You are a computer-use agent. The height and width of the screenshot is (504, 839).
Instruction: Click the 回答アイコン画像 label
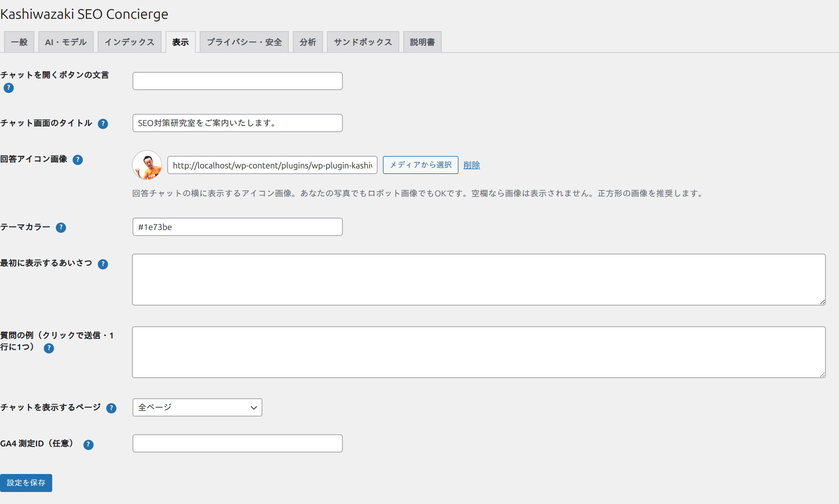click(x=34, y=159)
